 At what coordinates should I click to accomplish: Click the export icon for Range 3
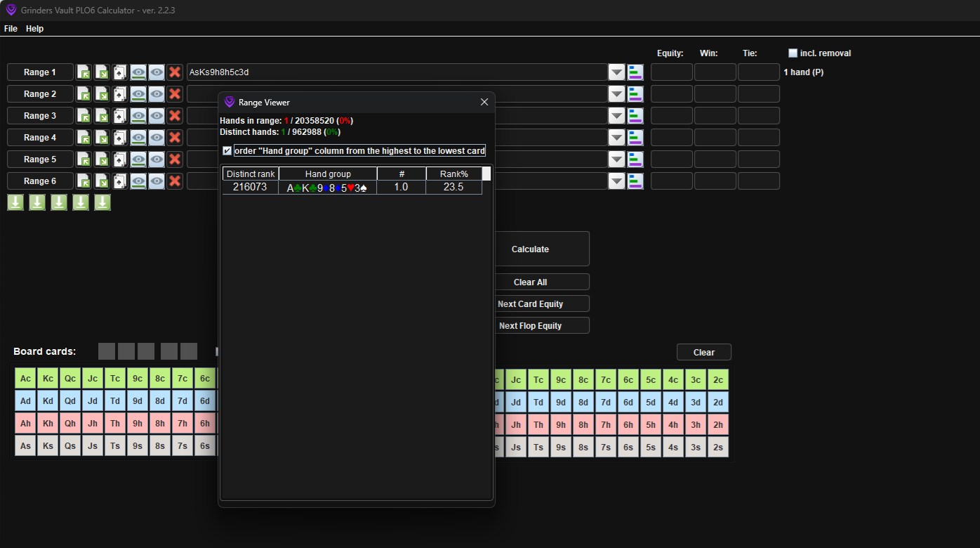click(102, 116)
